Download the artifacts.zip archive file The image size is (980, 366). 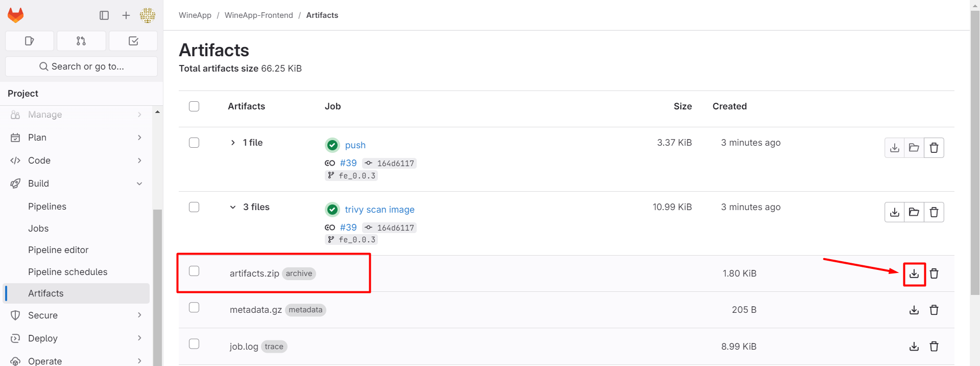pyautogui.click(x=914, y=274)
